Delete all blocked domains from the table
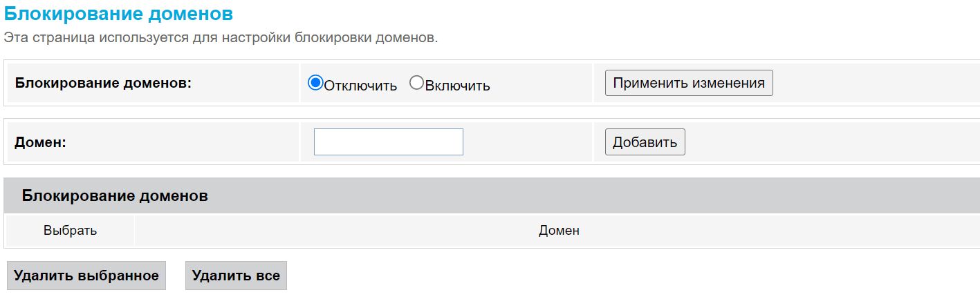 pos(236,276)
